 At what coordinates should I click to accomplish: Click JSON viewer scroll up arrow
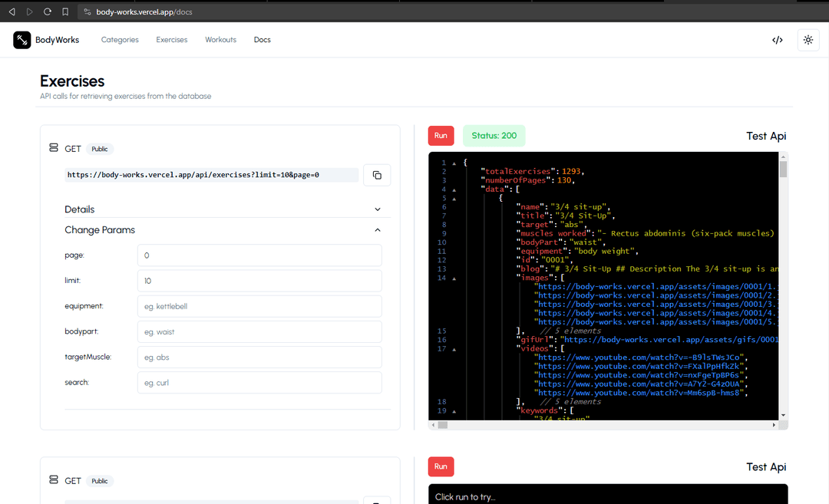tap(783, 156)
